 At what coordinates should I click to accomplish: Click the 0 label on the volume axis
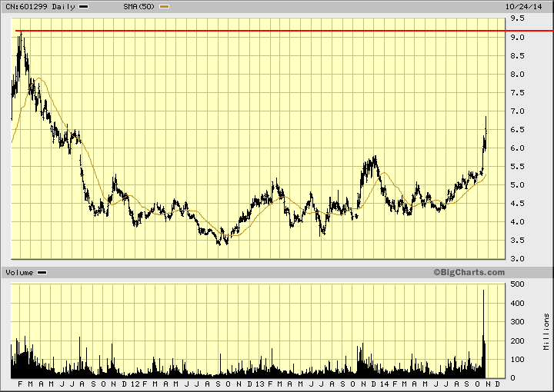(x=511, y=378)
